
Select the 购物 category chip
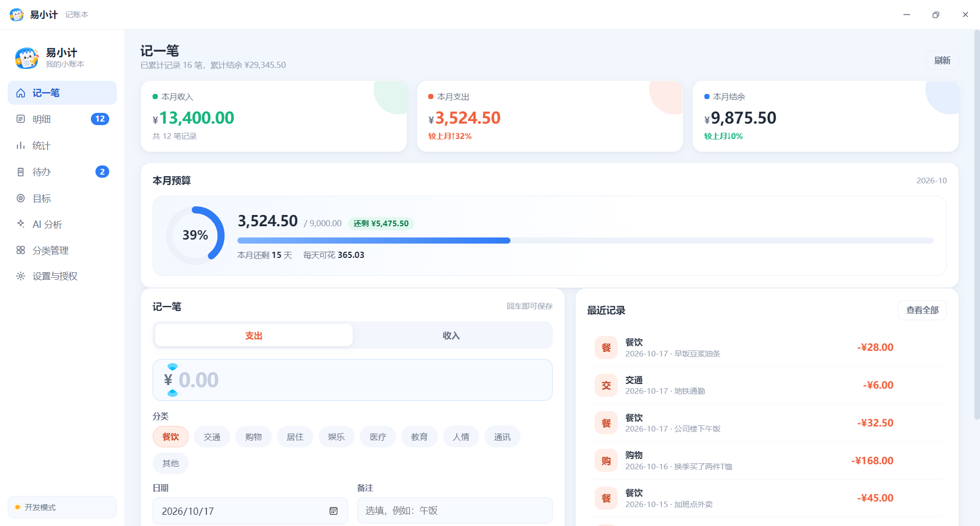click(254, 437)
